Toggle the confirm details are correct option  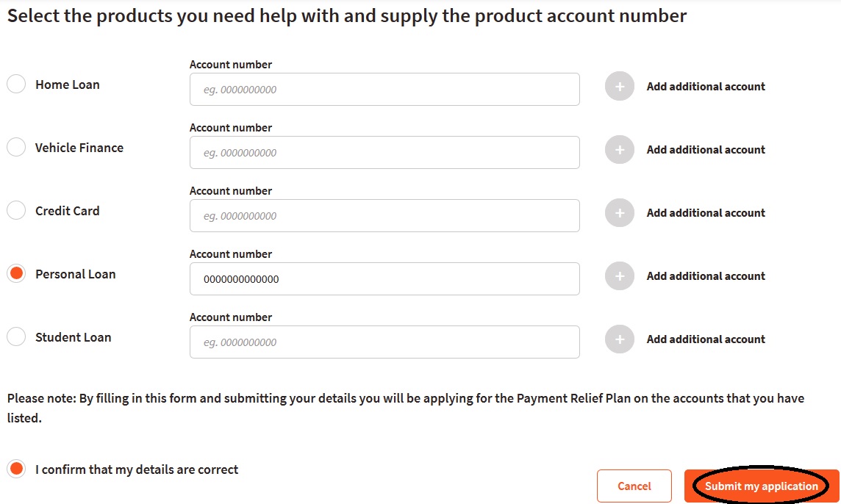[x=16, y=469]
